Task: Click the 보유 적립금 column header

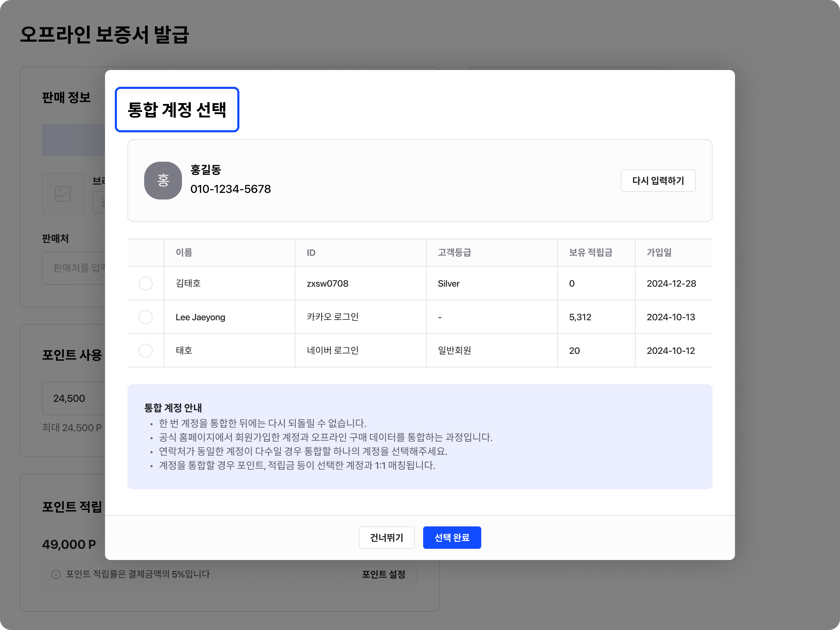Action: 590,253
